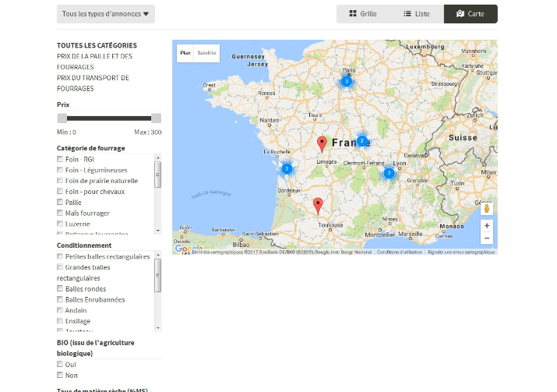Zoom out the map with minus button
557x392 pixels.
coord(487,238)
